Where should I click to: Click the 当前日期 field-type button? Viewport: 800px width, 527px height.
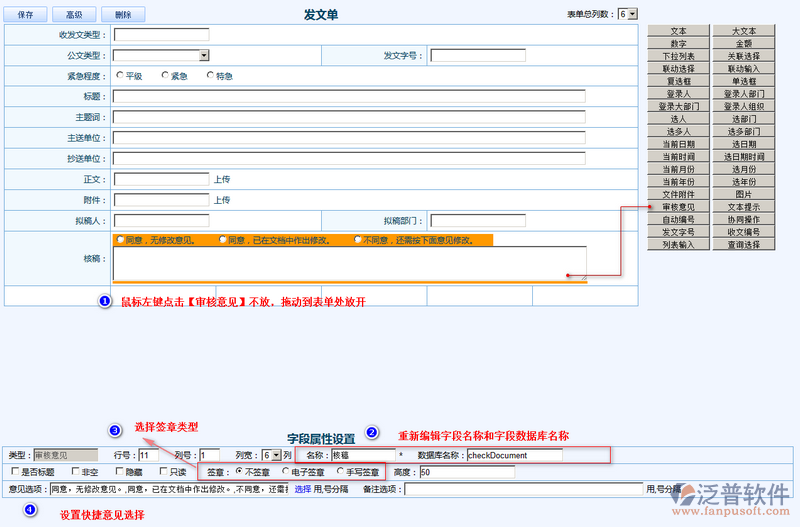pos(679,144)
